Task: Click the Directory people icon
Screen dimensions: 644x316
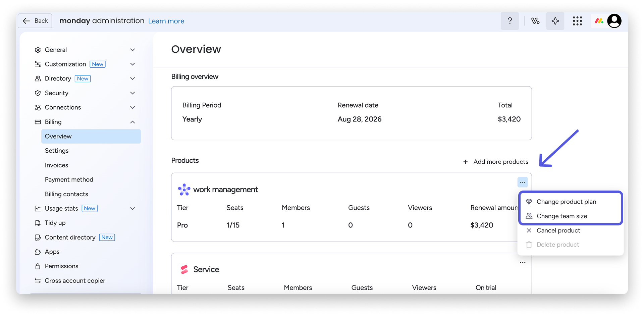Action: tap(38, 78)
